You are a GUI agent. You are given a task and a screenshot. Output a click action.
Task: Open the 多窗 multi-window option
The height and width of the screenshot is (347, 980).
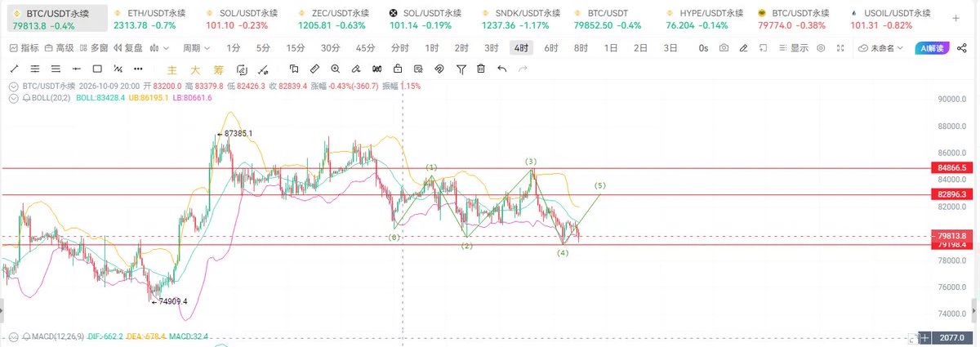pos(93,48)
